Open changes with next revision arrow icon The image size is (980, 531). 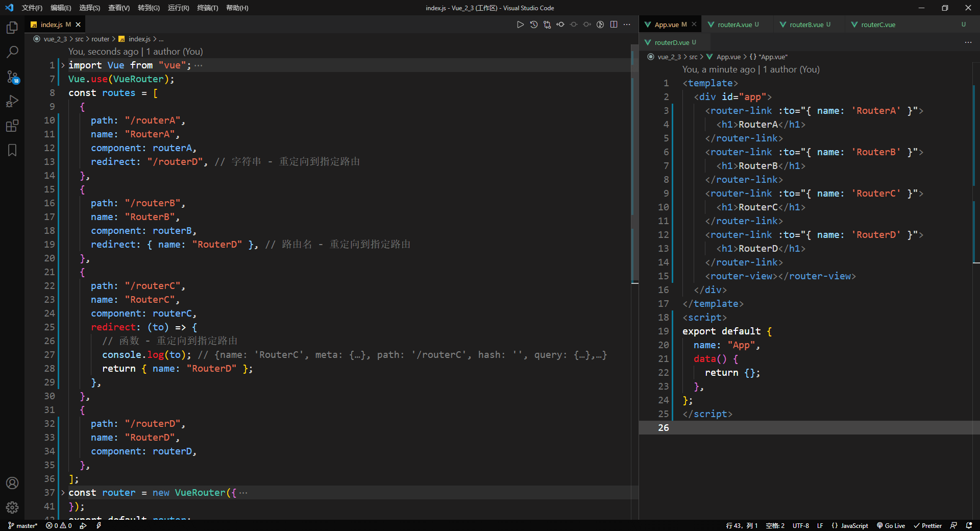(x=587, y=25)
